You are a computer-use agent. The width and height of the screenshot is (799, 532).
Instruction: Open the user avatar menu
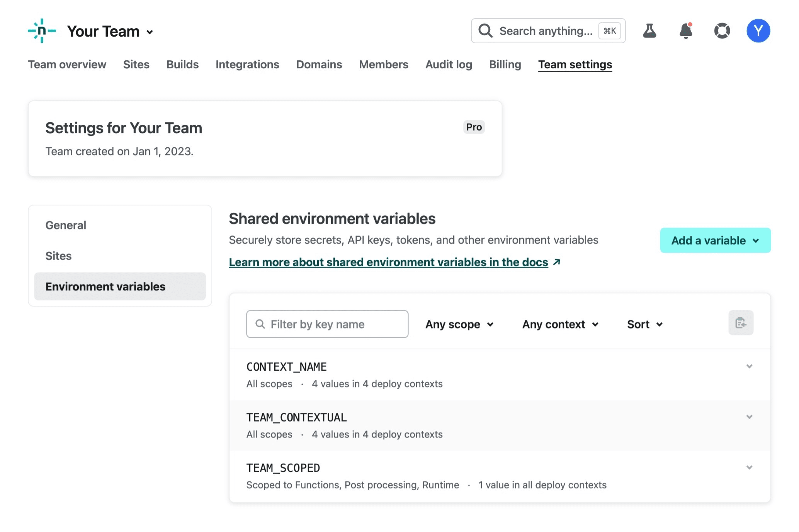(758, 31)
